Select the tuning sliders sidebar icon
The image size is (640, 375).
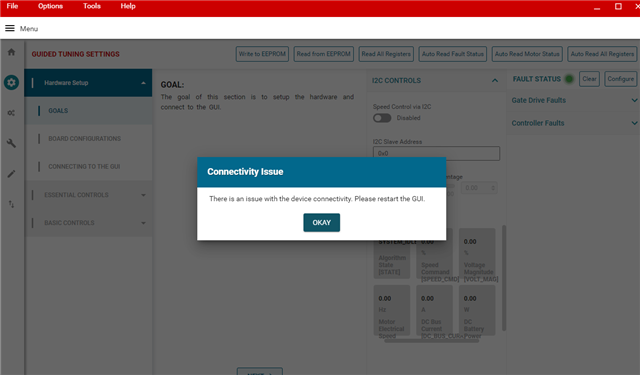[x=11, y=113]
